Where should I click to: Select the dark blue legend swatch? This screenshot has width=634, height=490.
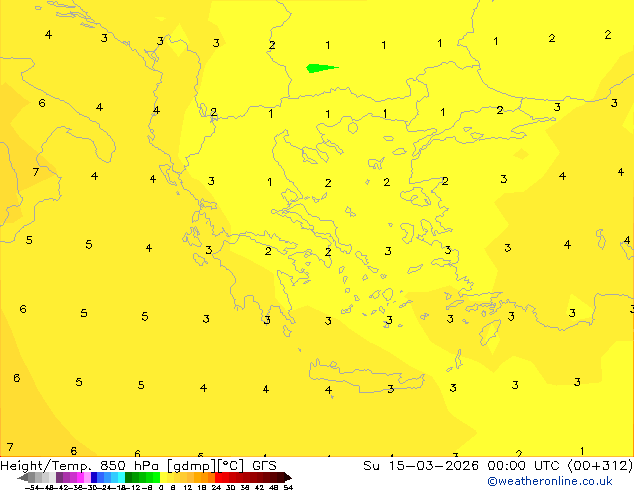(x=94, y=478)
